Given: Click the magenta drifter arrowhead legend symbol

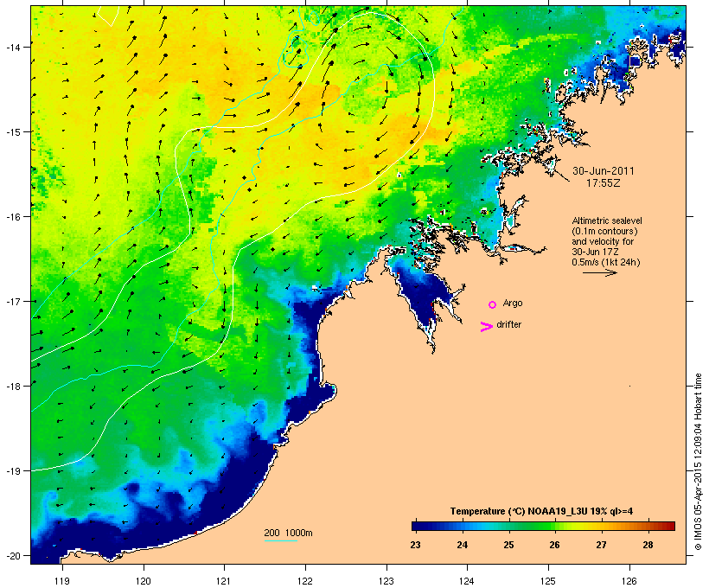Looking at the screenshot, I should (487, 327).
